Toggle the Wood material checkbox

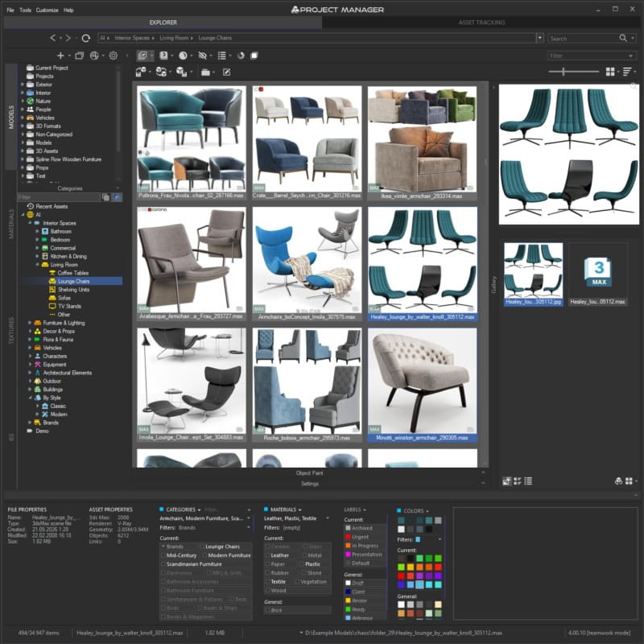pyautogui.click(x=267, y=590)
